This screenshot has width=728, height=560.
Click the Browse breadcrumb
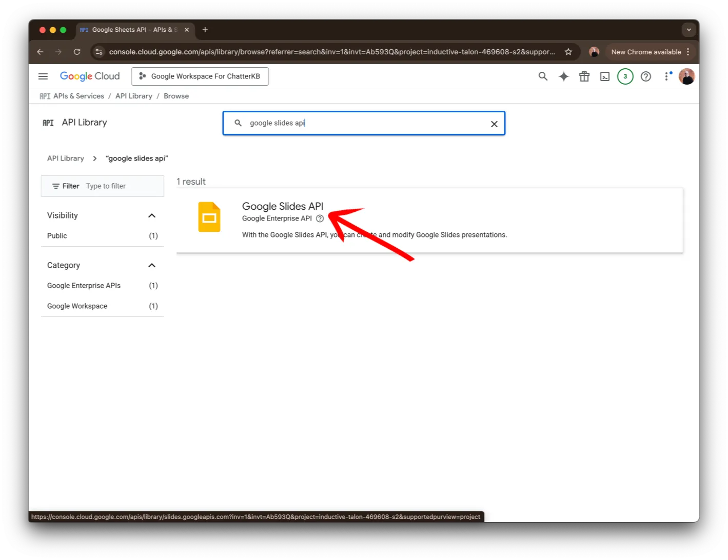tap(176, 96)
